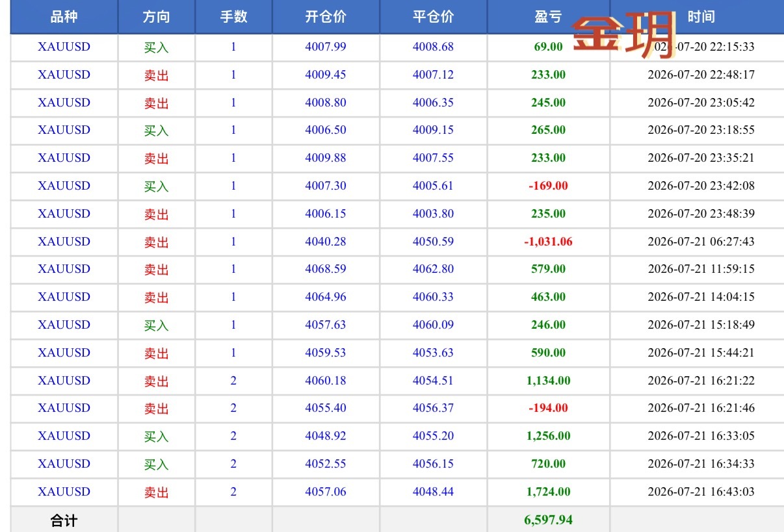Click the profit value 1,134.00
784x532 pixels.
(x=548, y=381)
